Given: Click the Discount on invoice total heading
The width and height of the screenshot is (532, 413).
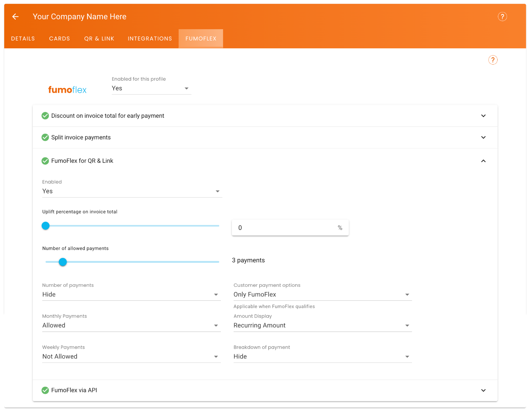Looking at the screenshot, I should pyautogui.click(x=108, y=116).
